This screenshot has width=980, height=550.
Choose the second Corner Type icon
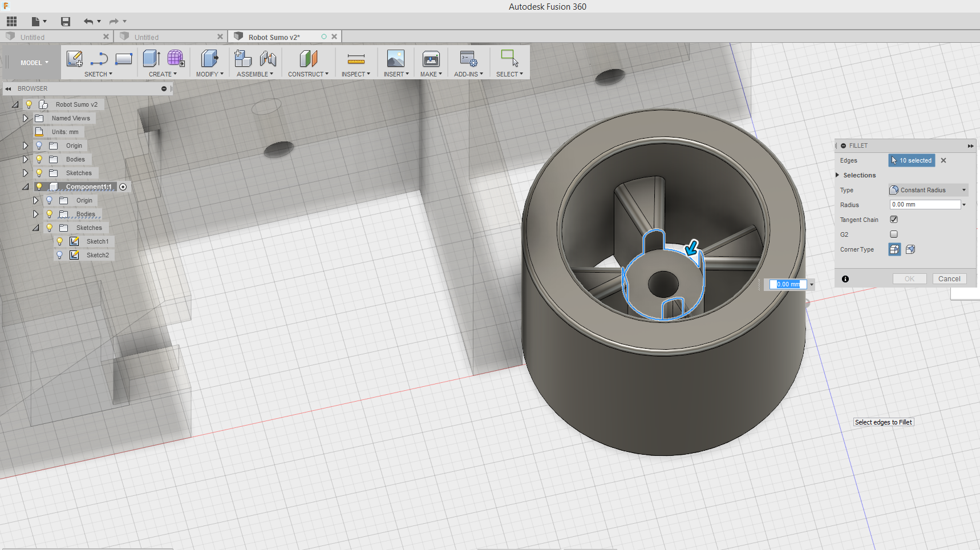(x=910, y=249)
